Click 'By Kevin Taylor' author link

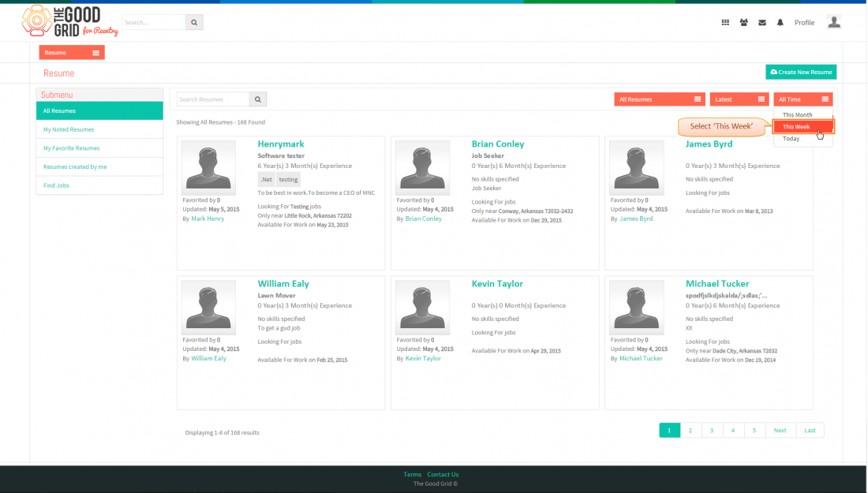[423, 358]
